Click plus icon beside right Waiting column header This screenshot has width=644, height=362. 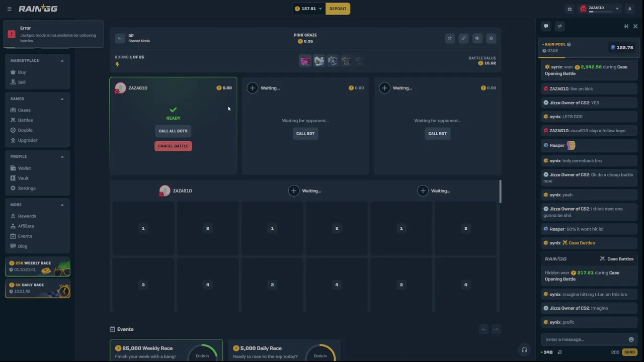point(423,191)
